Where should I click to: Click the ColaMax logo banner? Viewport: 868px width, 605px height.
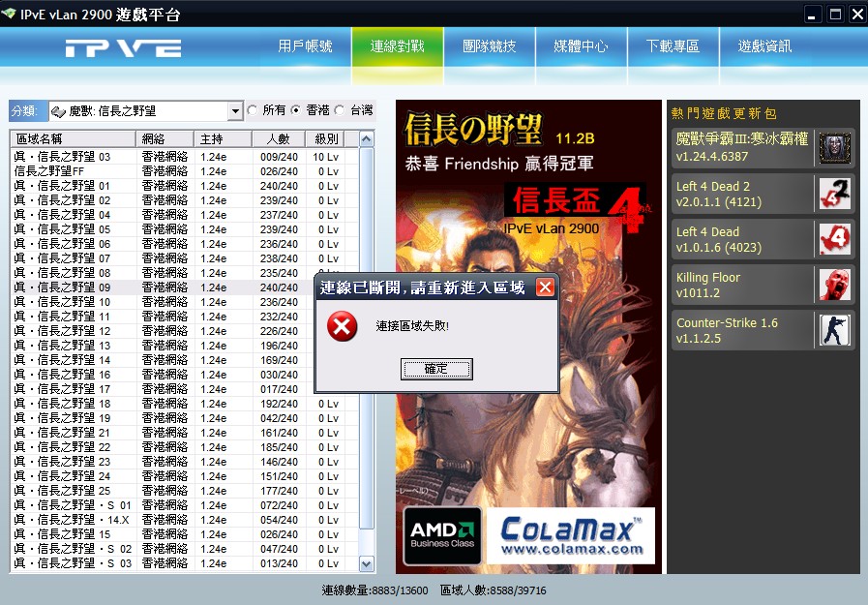(x=571, y=536)
